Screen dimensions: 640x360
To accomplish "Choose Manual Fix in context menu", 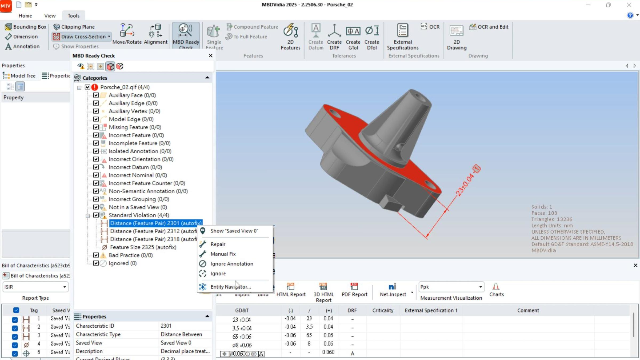I will [x=223, y=254].
